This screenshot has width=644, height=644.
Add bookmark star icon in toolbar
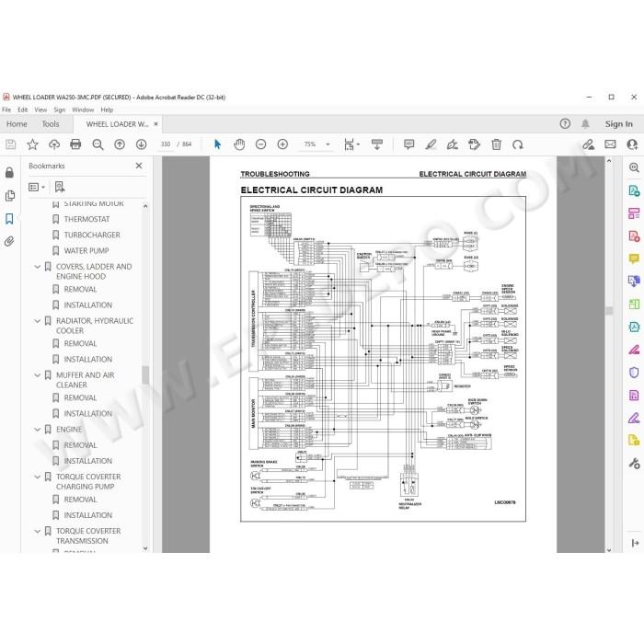pyautogui.click(x=32, y=144)
